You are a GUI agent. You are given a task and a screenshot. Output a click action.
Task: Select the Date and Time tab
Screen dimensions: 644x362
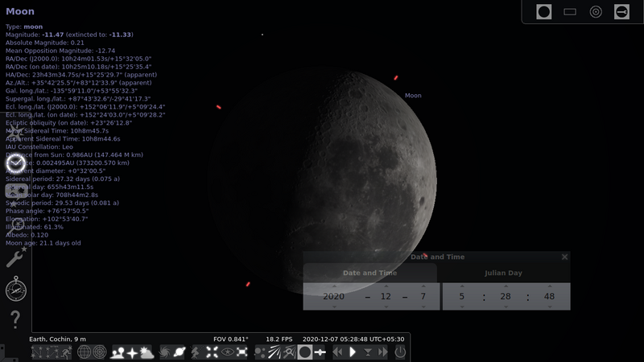(369, 273)
